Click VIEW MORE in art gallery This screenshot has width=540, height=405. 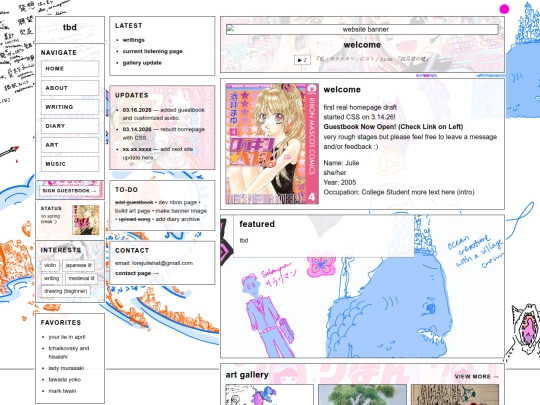click(x=476, y=376)
